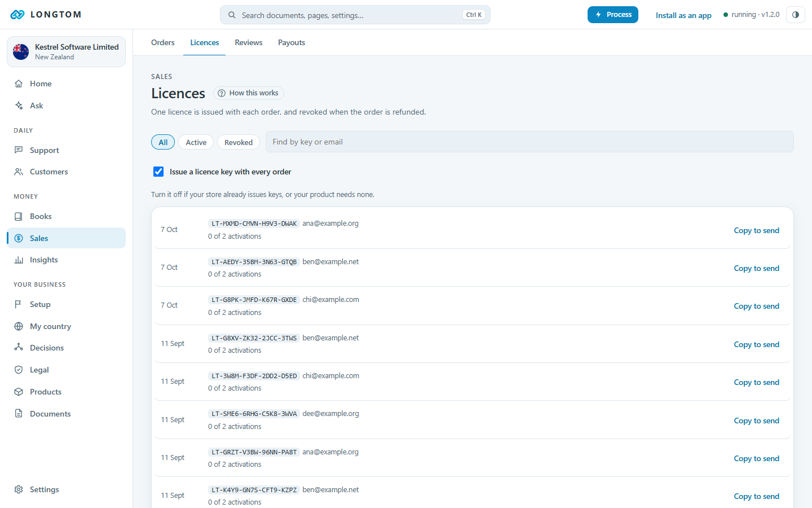Open Documents via its file icon
This screenshot has width=812, height=508.
tap(19, 414)
